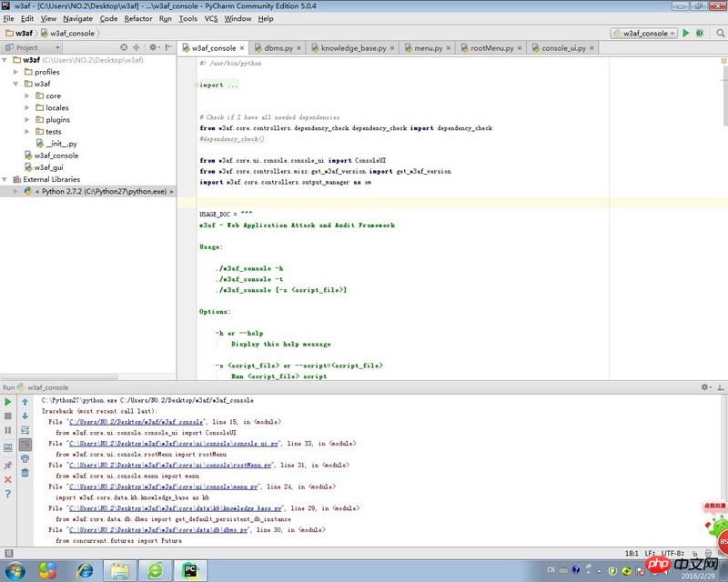Toggle scroll to end in Run console
The image size is (728, 582).
(25, 444)
